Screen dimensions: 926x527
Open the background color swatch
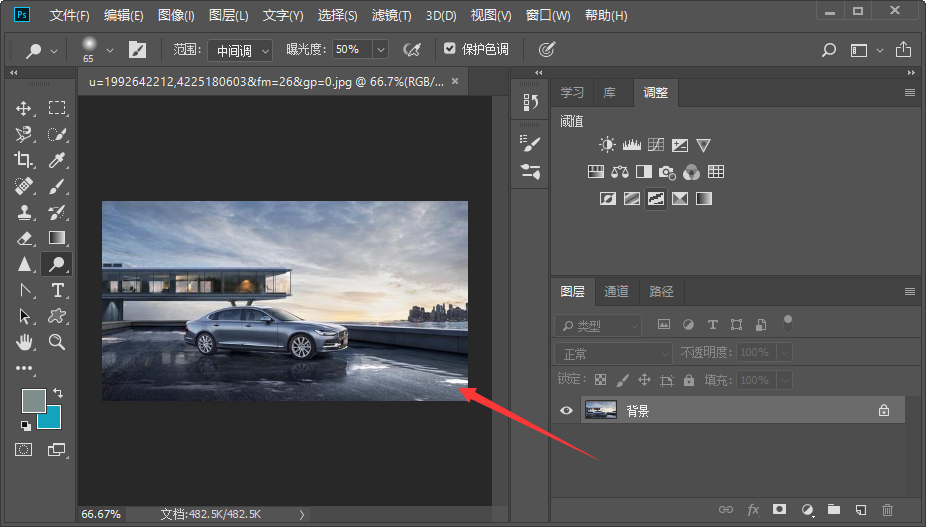(x=53, y=421)
